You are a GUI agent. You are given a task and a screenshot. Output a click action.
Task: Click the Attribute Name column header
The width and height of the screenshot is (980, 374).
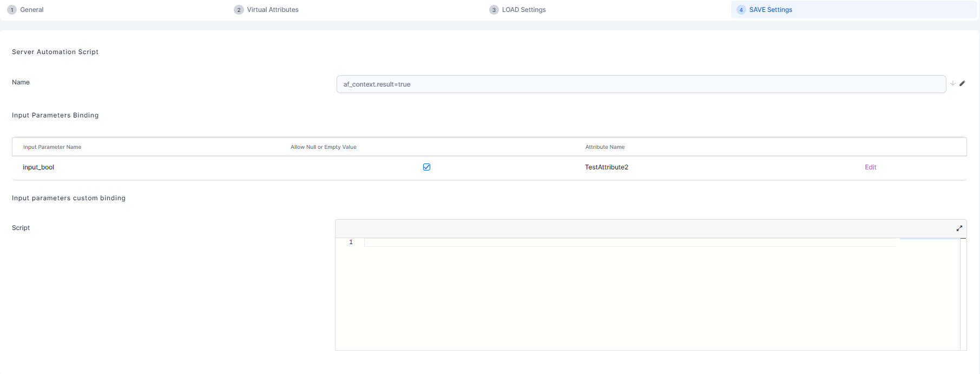[604, 147]
